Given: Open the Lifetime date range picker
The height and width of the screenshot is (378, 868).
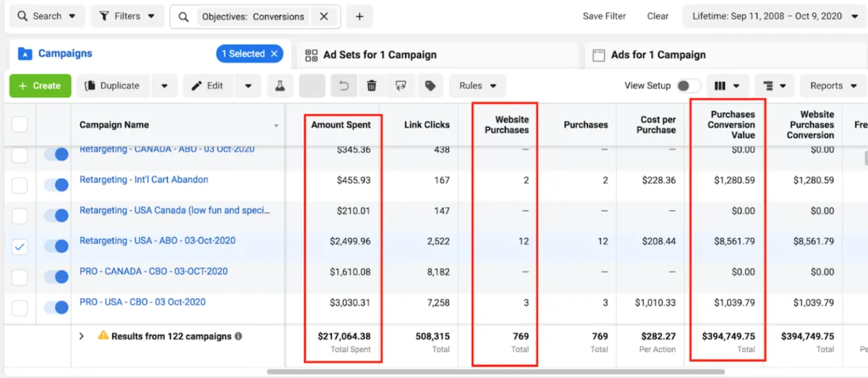Looking at the screenshot, I should pos(771,16).
